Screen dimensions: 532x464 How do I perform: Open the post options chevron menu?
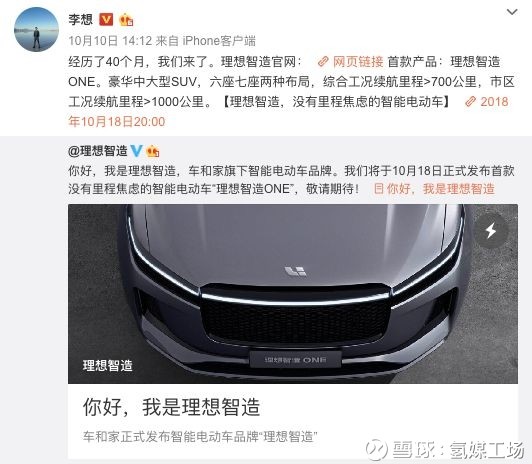[512, 12]
